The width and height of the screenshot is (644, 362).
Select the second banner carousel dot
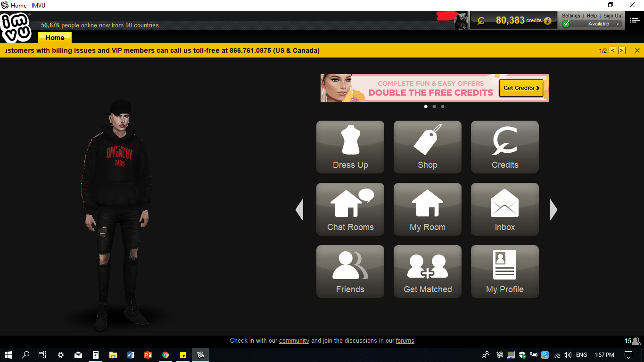click(x=434, y=107)
